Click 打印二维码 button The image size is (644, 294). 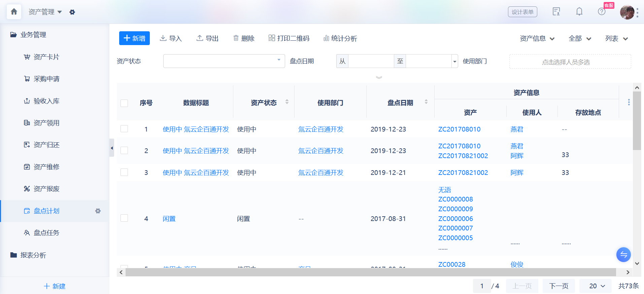(289, 38)
